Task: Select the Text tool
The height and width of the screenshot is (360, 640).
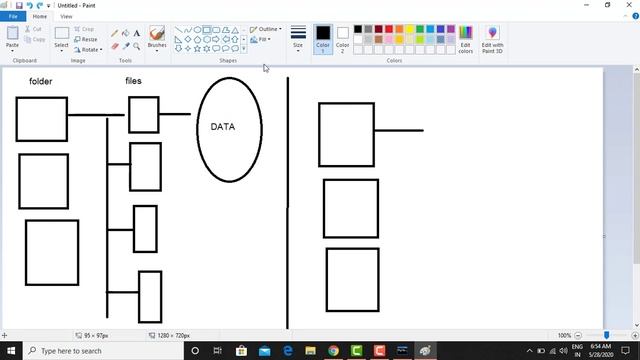Action: [137, 33]
